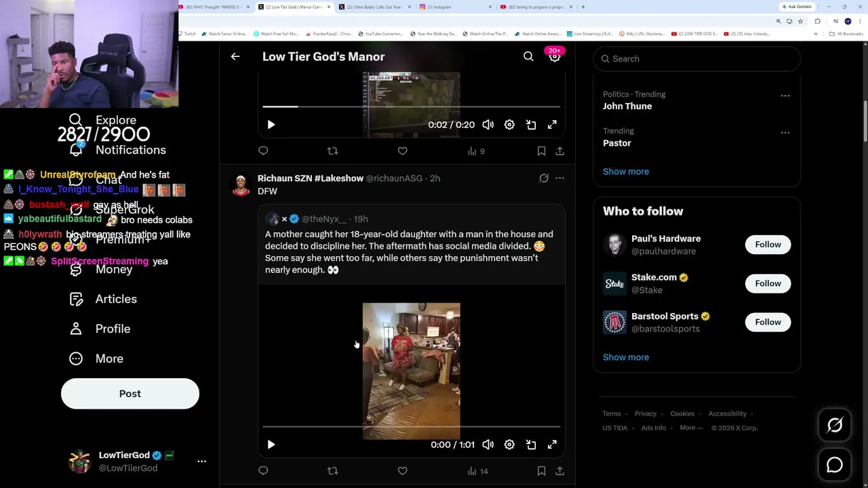Follow Paul's Hardware
The height and width of the screenshot is (488, 868).
[768, 245]
